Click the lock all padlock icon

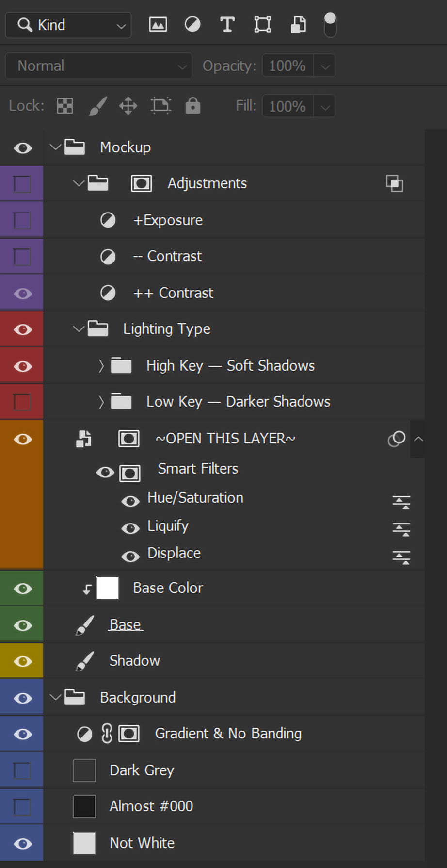coord(192,105)
